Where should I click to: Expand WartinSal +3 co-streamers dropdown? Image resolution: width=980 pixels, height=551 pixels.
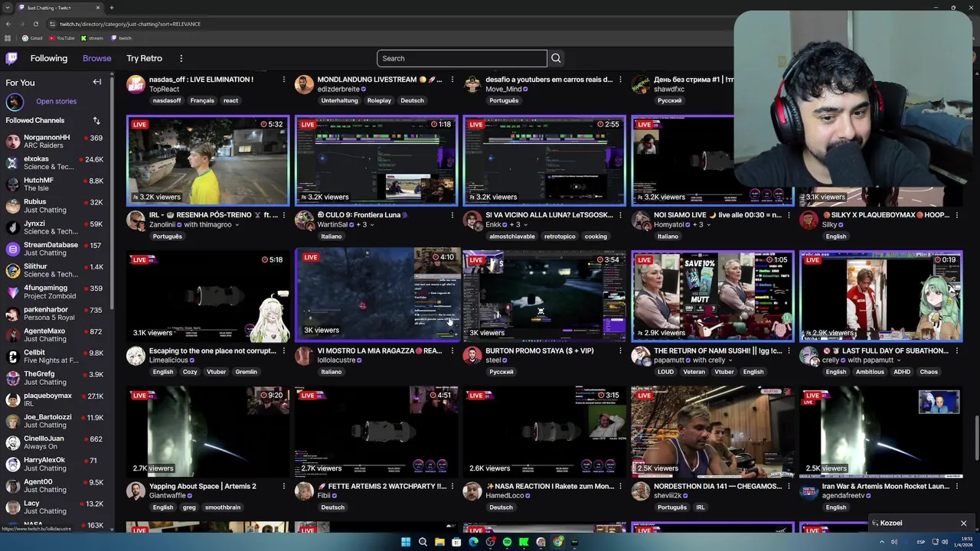373,225
